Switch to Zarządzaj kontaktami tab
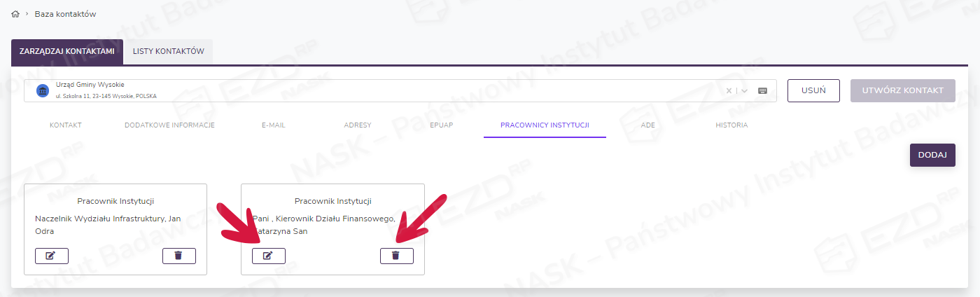The image size is (980, 297). (x=67, y=52)
